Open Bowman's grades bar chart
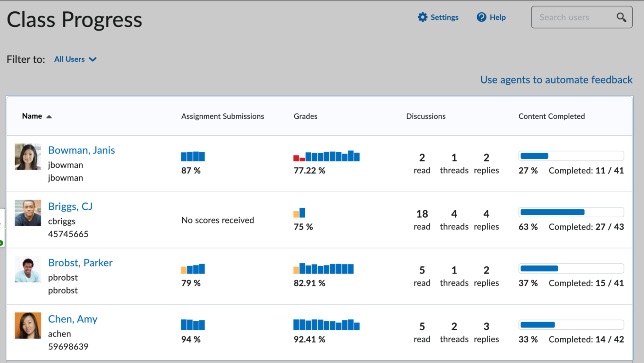 [x=326, y=156]
